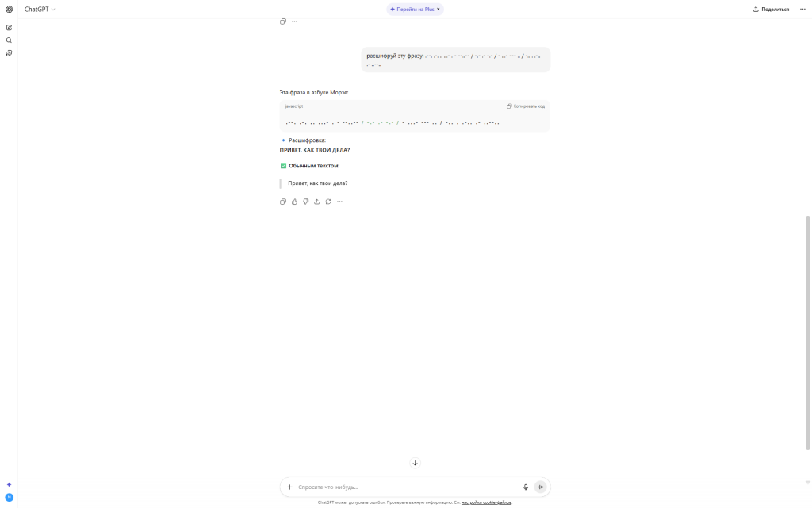812x508 pixels.
Task: Open the top-right three-dot menu
Action: coord(802,10)
